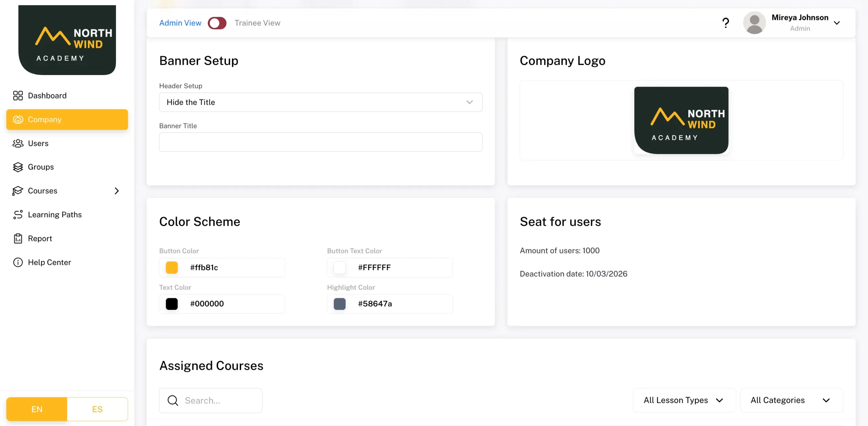The width and height of the screenshot is (868, 426).
Task: Click the Mireya Johnson profile avatar
Action: coord(754,23)
